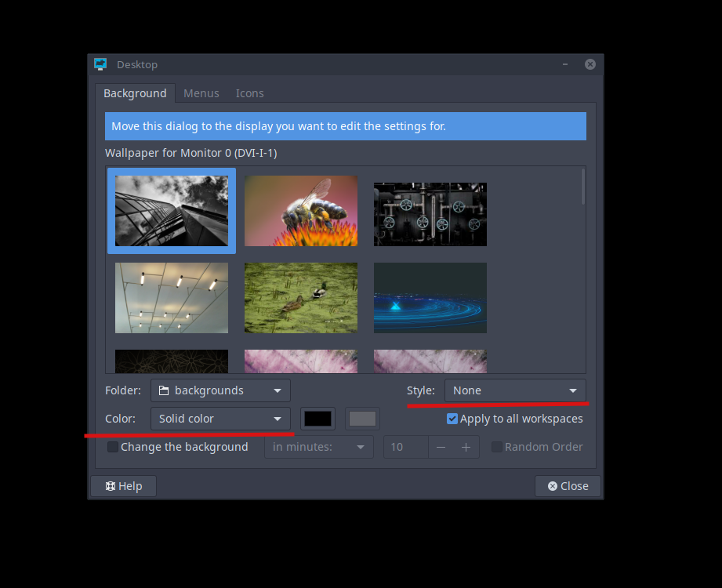Choose the pipes and valves wallpaper
722x588 pixels.
[x=430, y=214]
